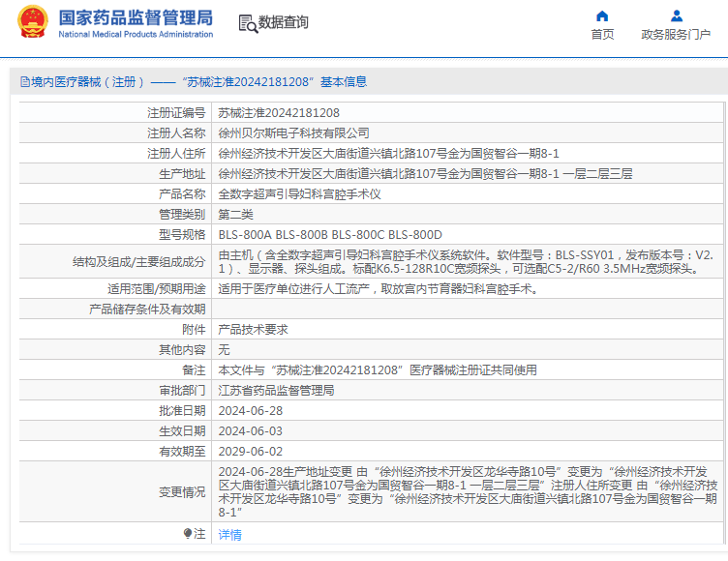The height and width of the screenshot is (561, 728).
Task: Click the 审批部门 row label
Action: [182, 391]
